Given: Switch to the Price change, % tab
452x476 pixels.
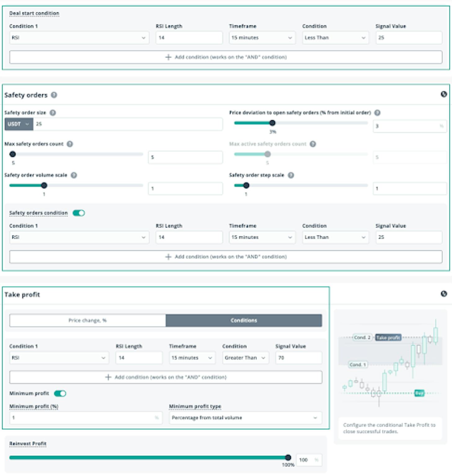Looking at the screenshot, I should (88, 320).
